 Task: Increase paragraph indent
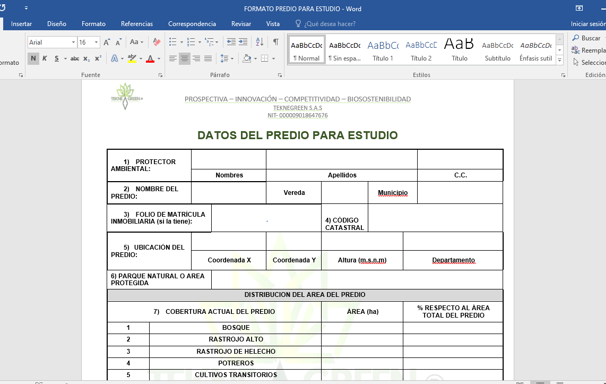[243, 42]
